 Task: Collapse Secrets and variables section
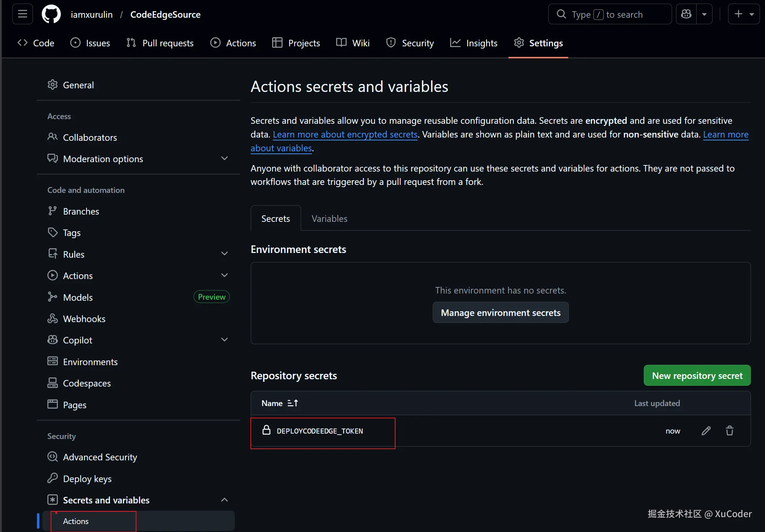coord(224,500)
